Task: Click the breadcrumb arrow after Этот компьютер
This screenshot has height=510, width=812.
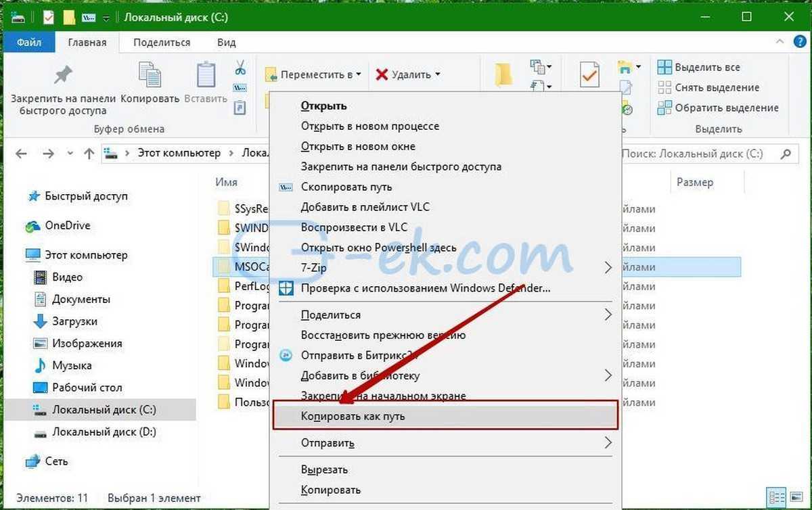Action: [231, 154]
